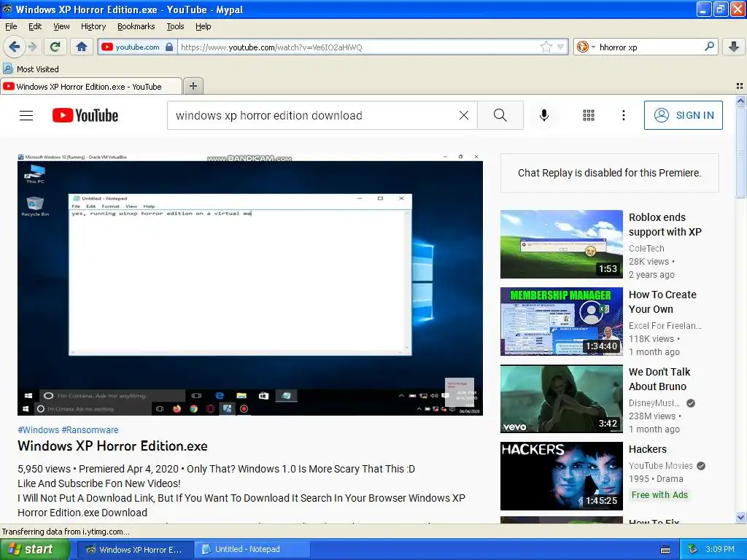This screenshot has height=560, width=747.
Task: Open the ColeTech channel name
Action: click(x=646, y=248)
